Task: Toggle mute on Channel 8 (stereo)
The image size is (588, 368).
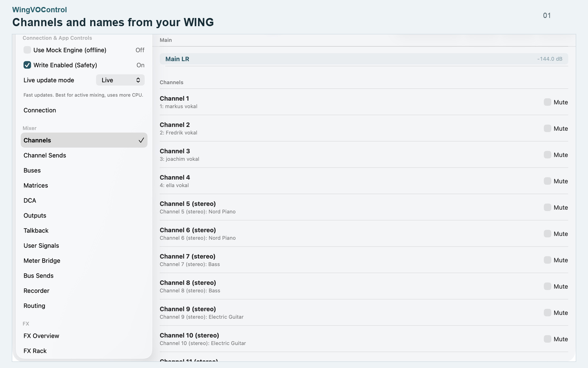Action: point(548,286)
